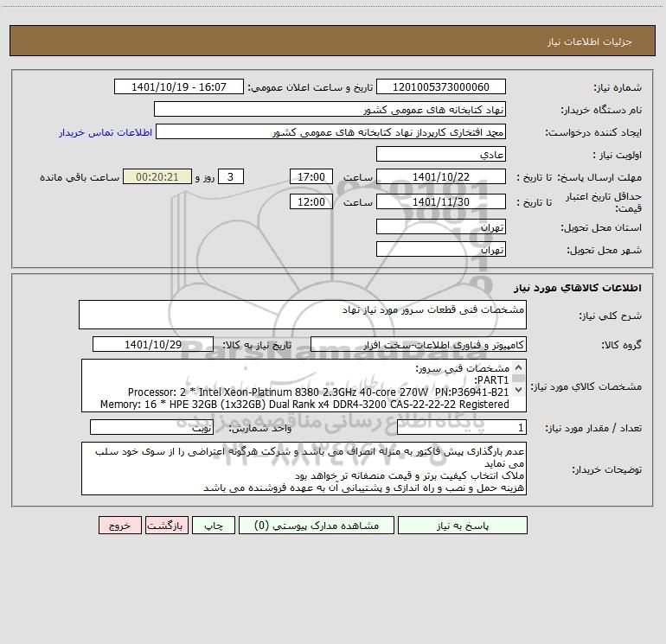Click buyer organization name field
The width and height of the screenshot is (666, 644).
tap(330, 109)
